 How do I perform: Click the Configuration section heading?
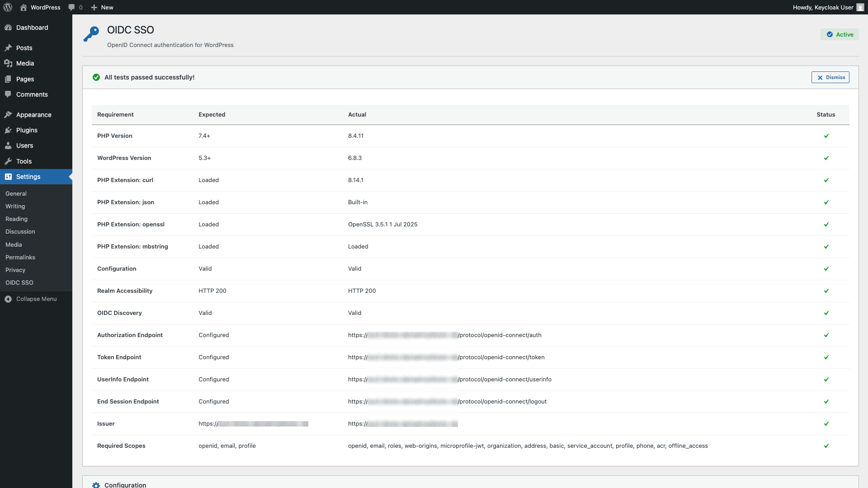[x=125, y=485]
